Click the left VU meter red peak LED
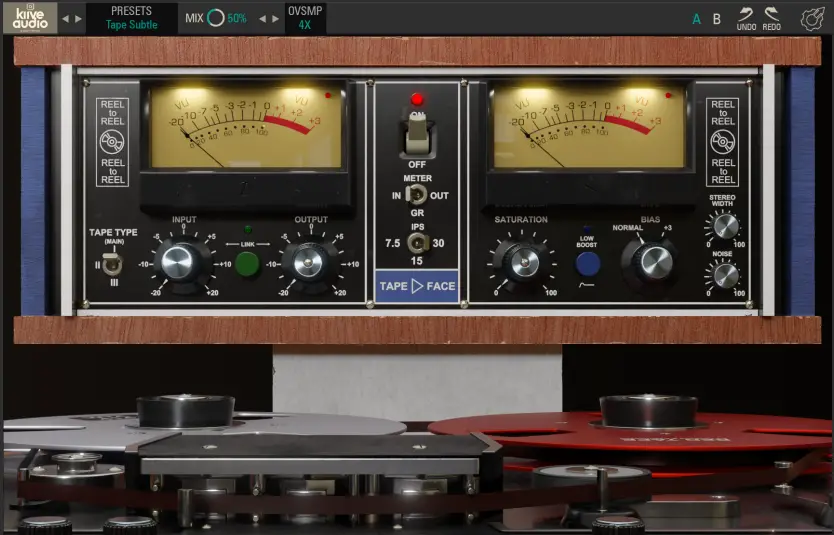 coord(328,96)
